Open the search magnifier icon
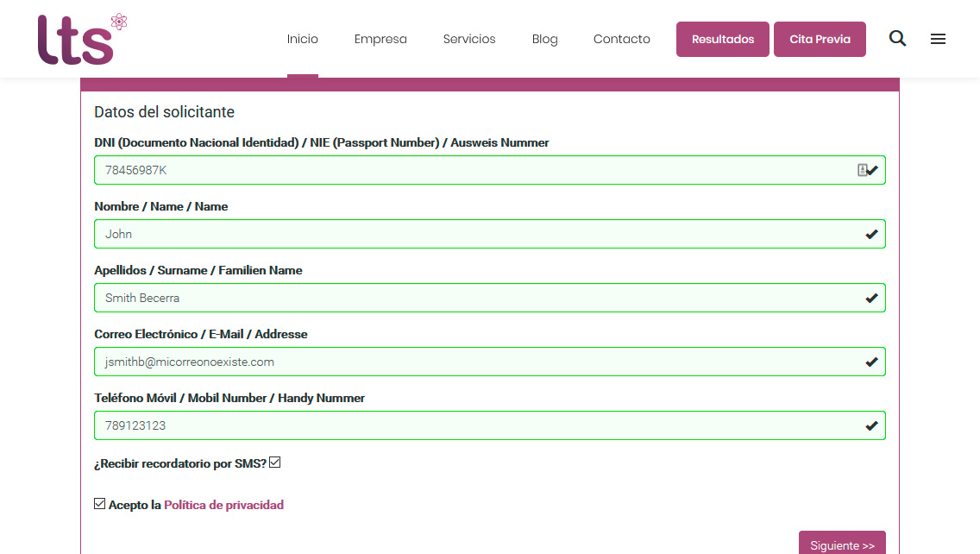The width and height of the screenshot is (980, 554). (897, 39)
